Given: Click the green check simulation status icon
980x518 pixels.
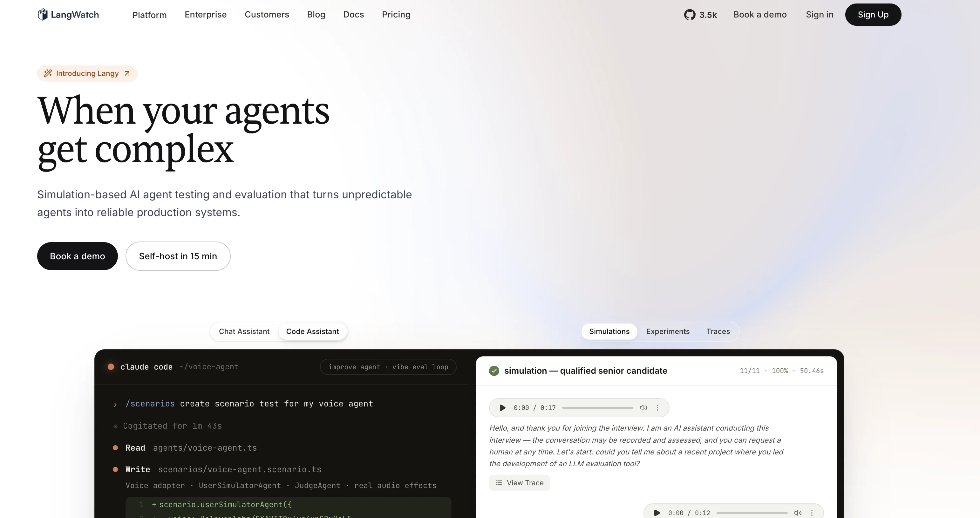Looking at the screenshot, I should [x=494, y=371].
